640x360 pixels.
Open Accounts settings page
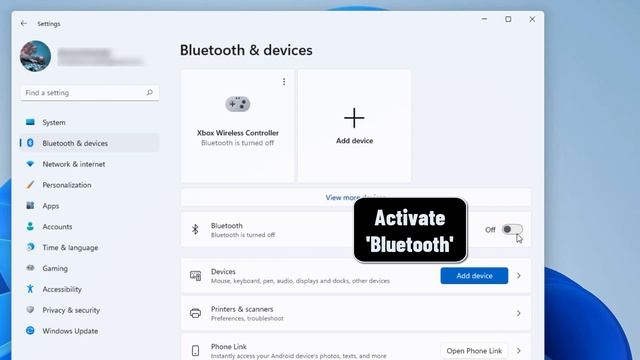tap(89, 227)
